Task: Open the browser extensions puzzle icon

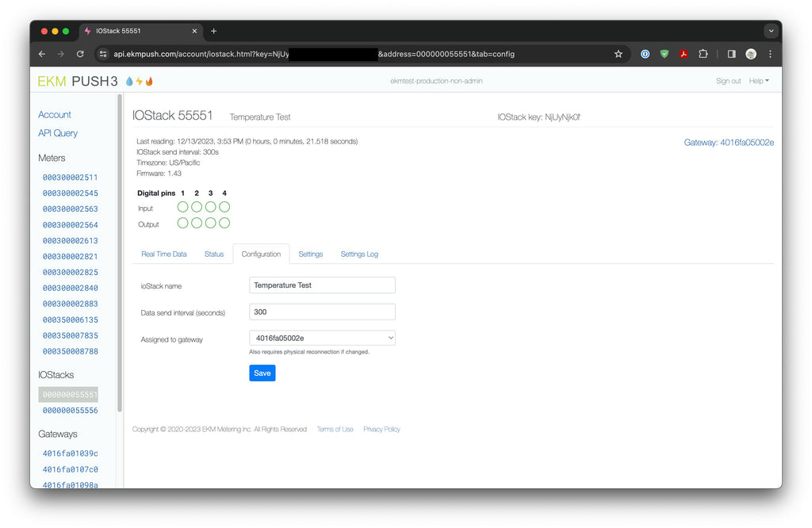Action: [x=703, y=54]
